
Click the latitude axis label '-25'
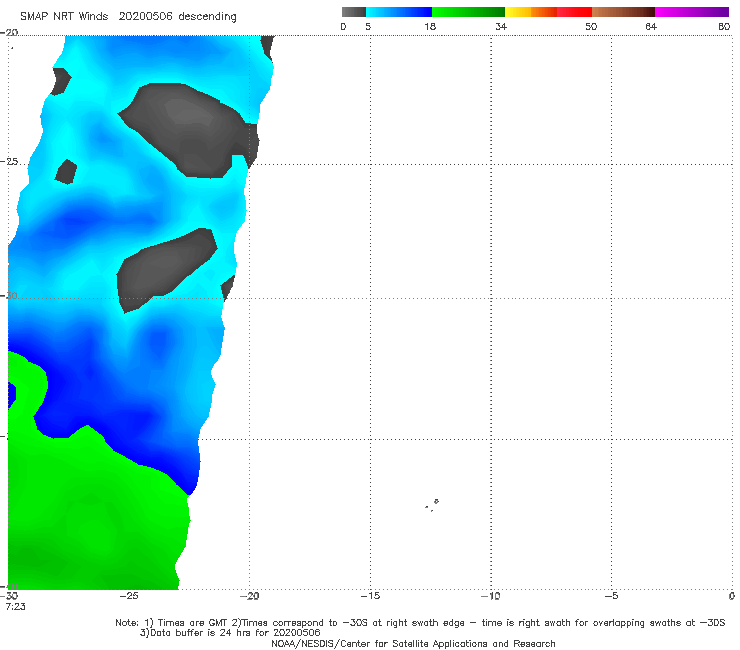click(x=9, y=162)
